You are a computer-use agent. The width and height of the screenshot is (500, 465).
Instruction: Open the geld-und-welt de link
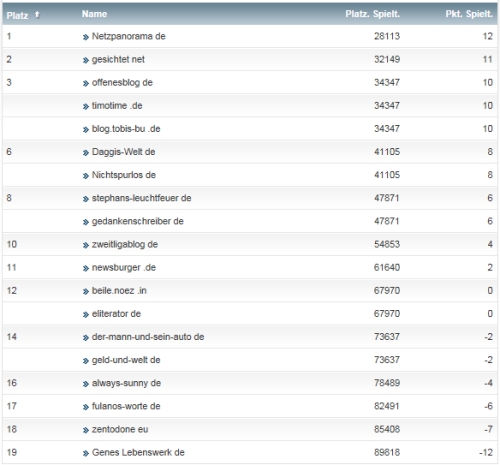coord(126,360)
